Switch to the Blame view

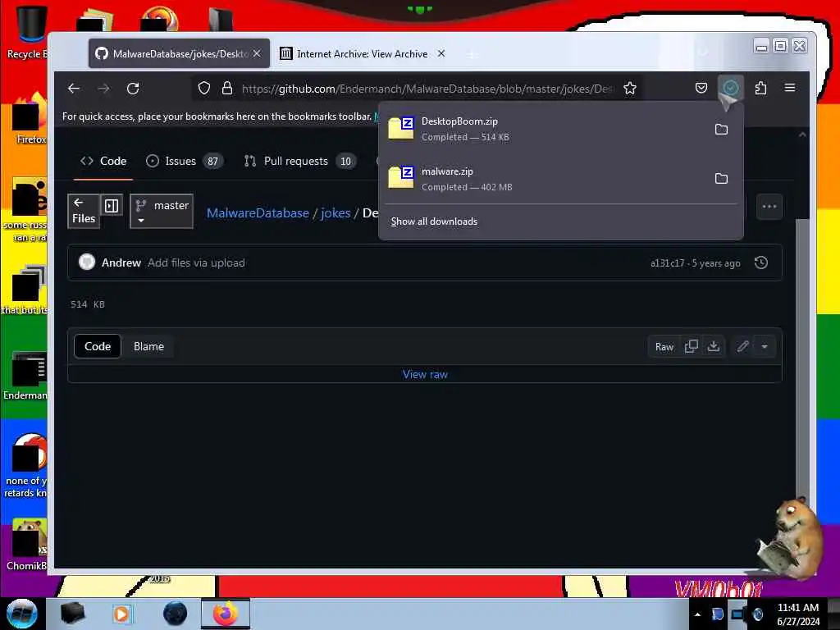[149, 347]
